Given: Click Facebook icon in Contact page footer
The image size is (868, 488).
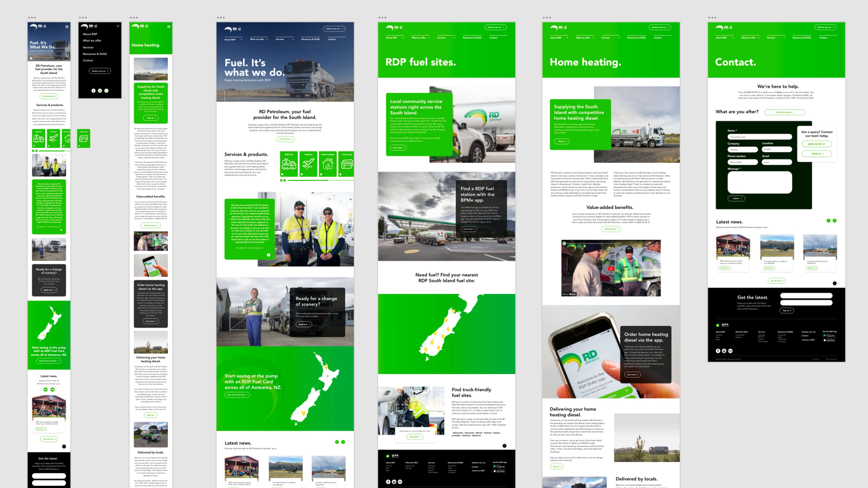Looking at the screenshot, I should pos(718,351).
